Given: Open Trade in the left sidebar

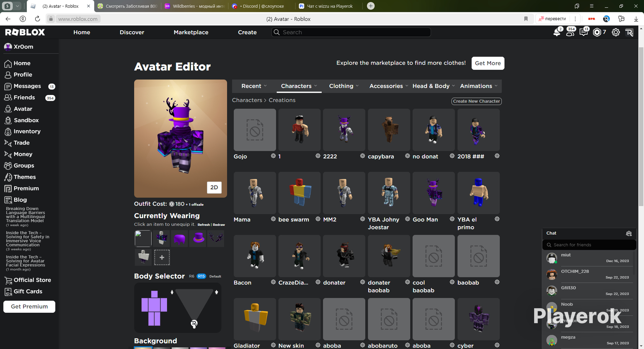Looking at the screenshot, I should tap(17, 143).
